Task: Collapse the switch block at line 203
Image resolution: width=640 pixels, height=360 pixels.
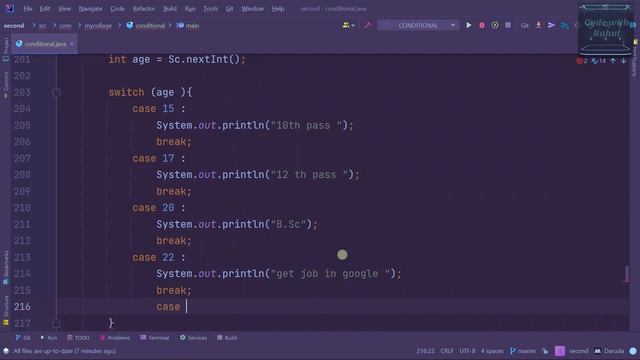Action: pos(56,92)
